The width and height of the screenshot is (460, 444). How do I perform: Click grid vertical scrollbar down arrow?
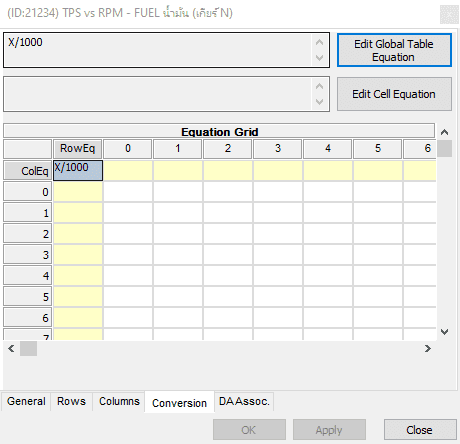[444, 332]
